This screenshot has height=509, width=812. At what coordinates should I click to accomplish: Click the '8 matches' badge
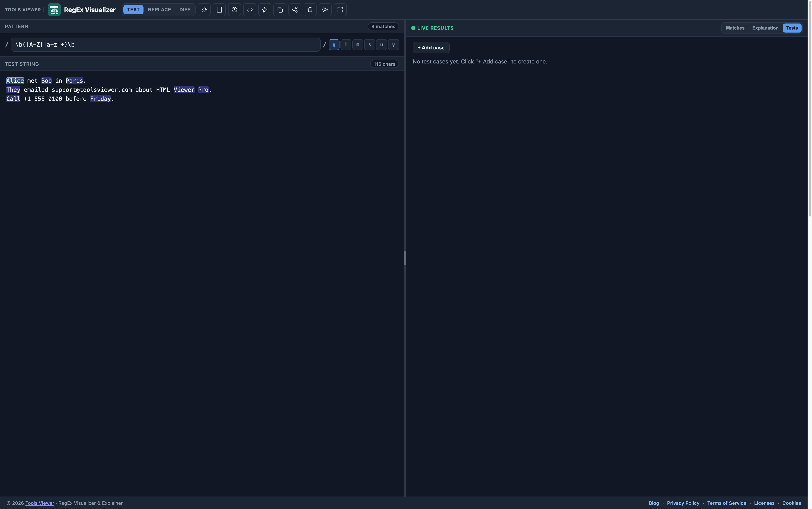(x=383, y=27)
